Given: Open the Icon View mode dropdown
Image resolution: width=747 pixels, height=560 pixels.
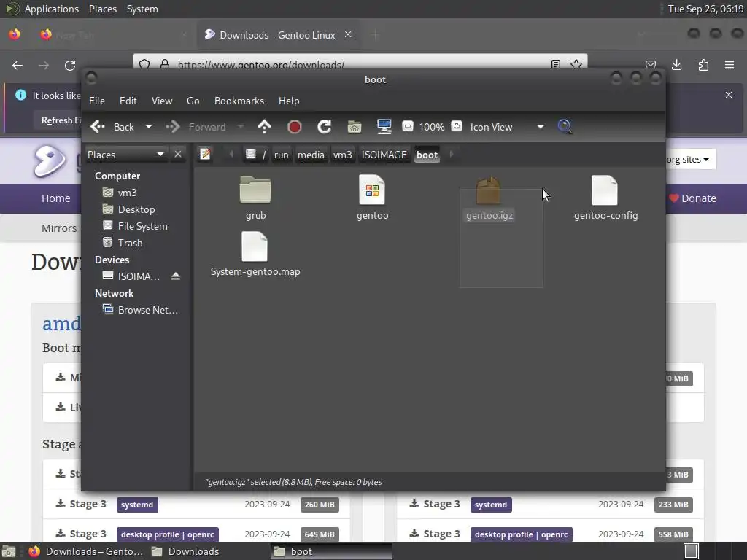Looking at the screenshot, I should click(507, 127).
